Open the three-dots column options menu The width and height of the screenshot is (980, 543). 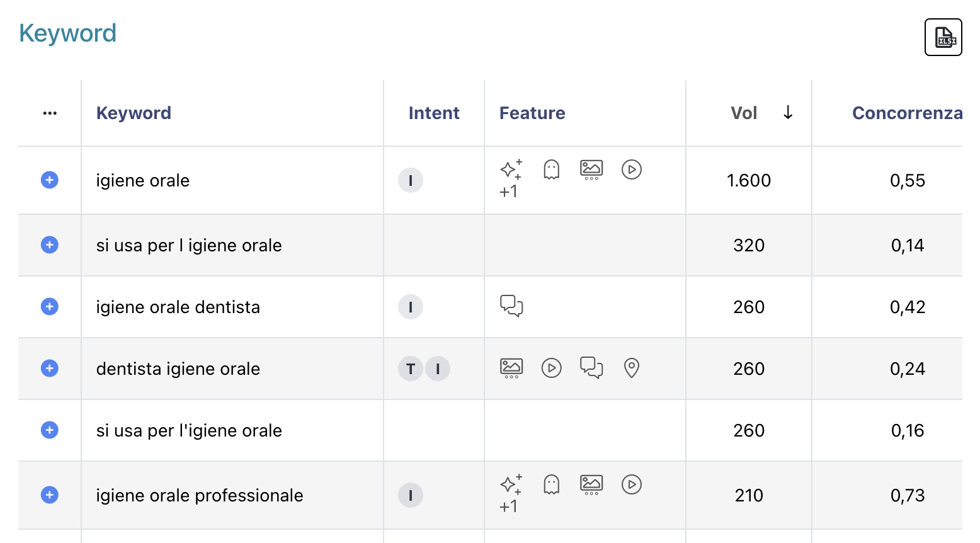50,113
